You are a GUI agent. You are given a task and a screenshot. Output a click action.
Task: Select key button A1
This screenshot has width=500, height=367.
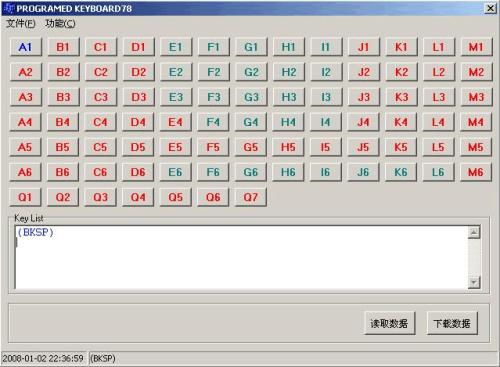[x=26, y=47]
